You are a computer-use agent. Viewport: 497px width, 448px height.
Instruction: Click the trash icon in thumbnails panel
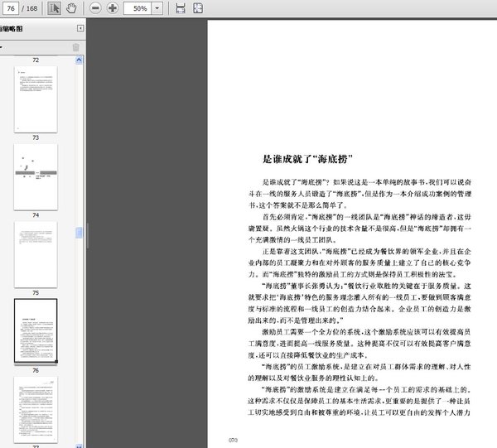(x=76, y=47)
